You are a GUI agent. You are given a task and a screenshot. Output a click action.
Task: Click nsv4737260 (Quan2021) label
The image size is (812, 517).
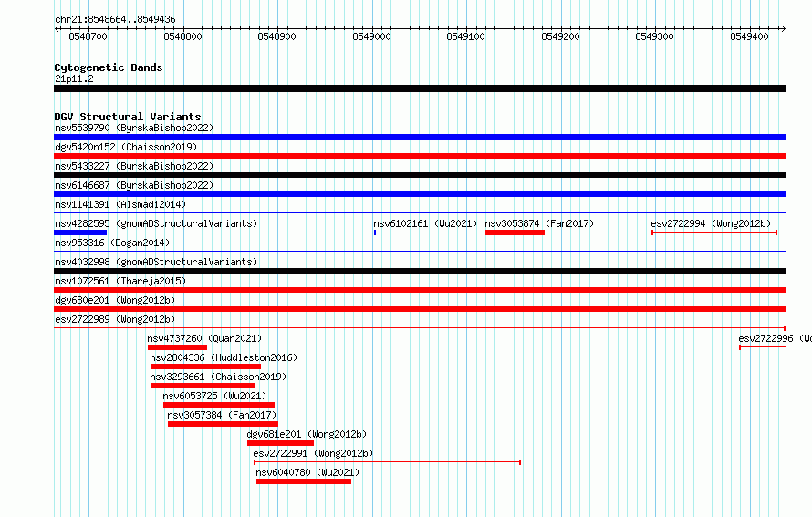point(204,338)
